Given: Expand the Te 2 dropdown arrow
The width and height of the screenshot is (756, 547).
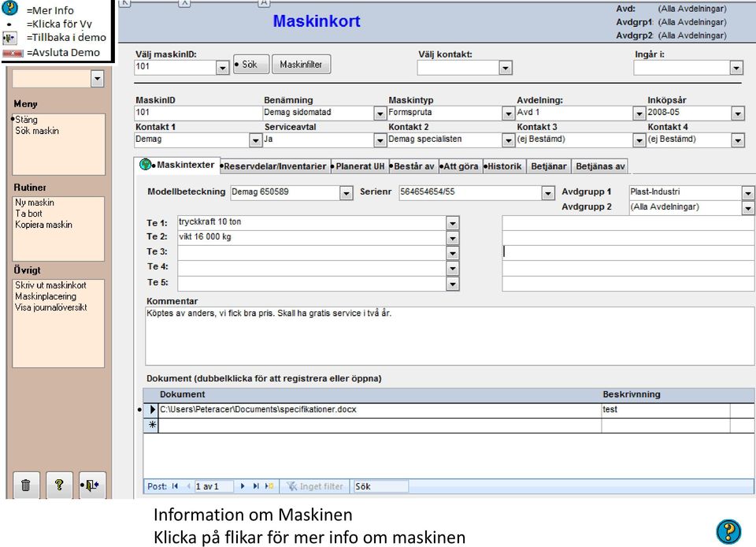Looking at the screenshot, I should coord(452,238).
